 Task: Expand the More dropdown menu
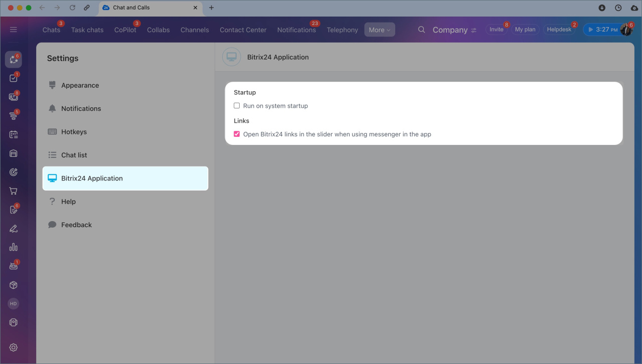pyautogui.click(x=379, y=30)
